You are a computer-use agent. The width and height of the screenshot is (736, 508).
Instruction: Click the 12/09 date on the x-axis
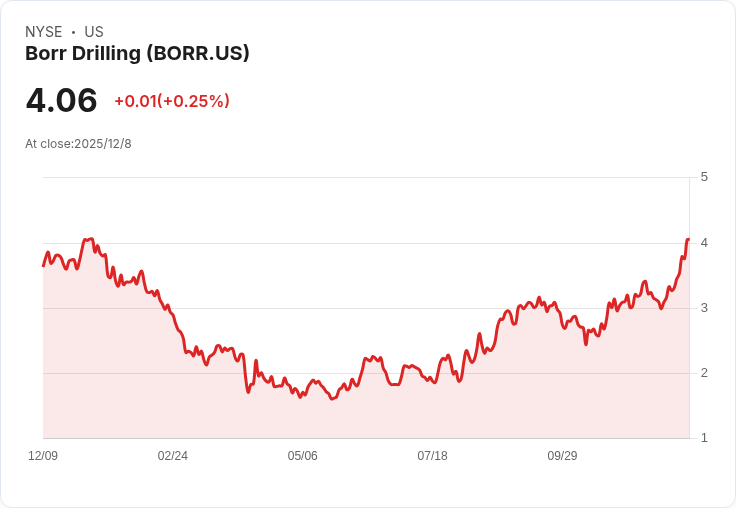[x=43, y=456]
